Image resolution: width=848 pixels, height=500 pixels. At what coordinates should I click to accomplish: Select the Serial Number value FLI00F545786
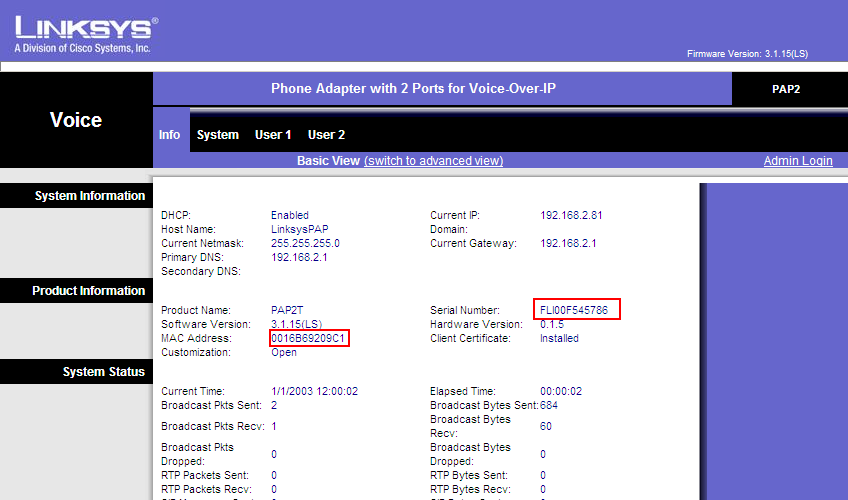coord(574,310)
